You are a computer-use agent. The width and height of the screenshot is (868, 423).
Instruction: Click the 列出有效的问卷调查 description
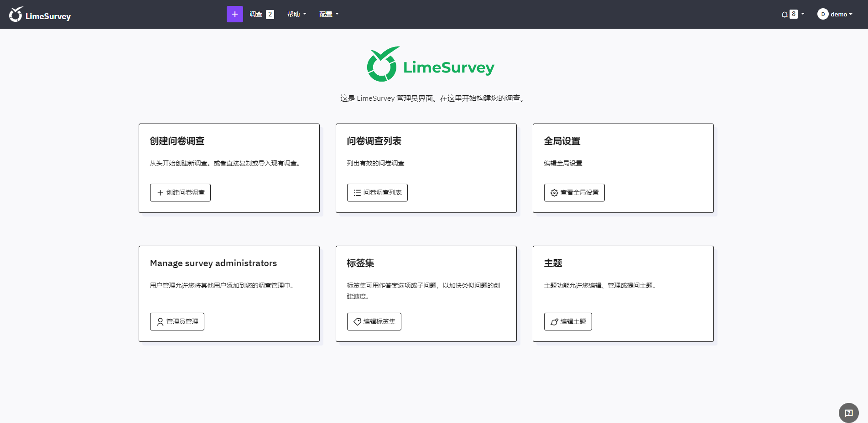[x=375, y=163]
